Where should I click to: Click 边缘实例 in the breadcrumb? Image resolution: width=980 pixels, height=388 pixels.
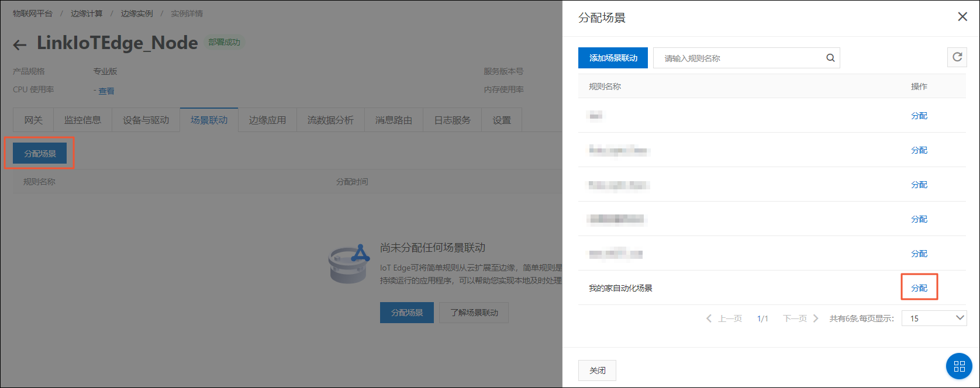(137, 13)
